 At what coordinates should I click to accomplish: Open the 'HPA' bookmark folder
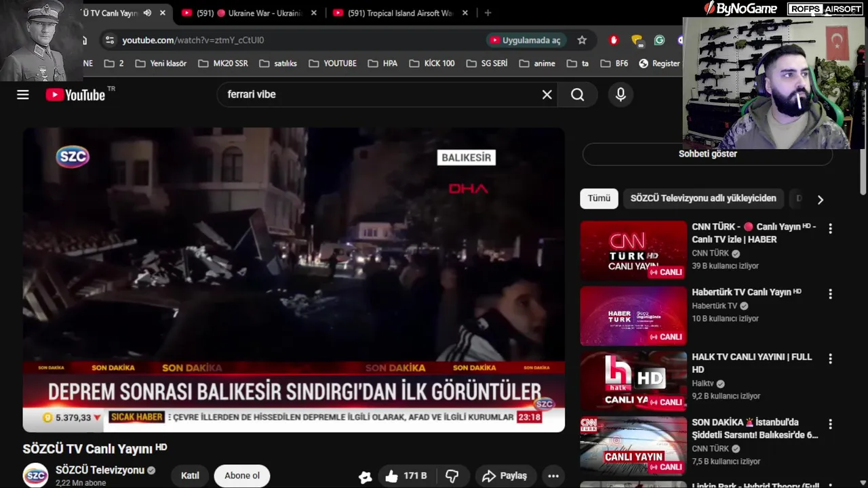coord(382,63)
